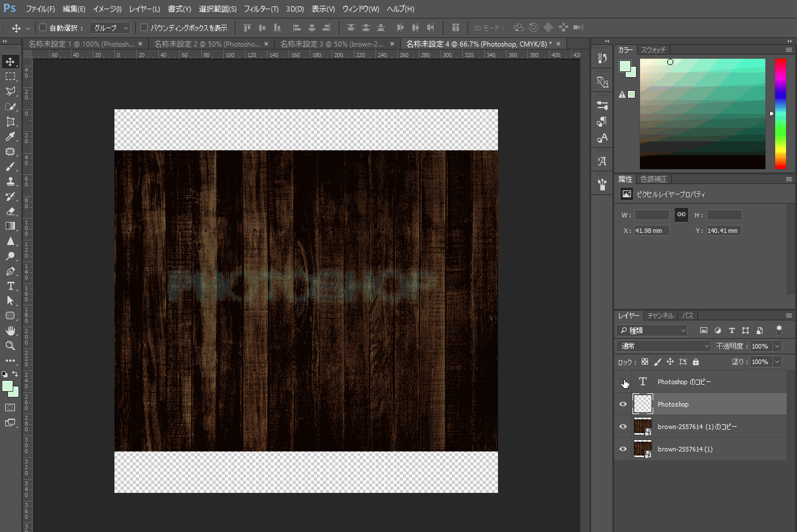The height and width of the screenshot is (532, 797).
Task: Select the Crop tool
Action: (10, 122)
